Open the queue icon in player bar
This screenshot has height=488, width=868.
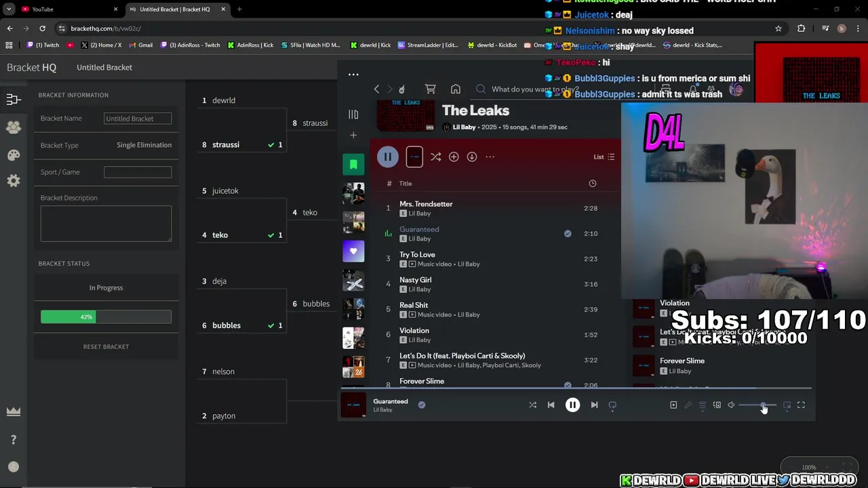click(x=703, y=405)
